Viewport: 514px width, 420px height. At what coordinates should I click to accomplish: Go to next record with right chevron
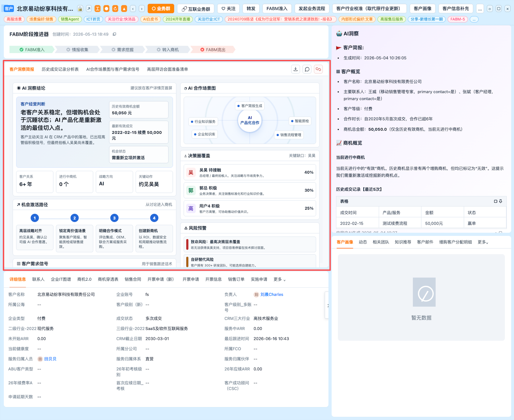[x=142, y=9]
